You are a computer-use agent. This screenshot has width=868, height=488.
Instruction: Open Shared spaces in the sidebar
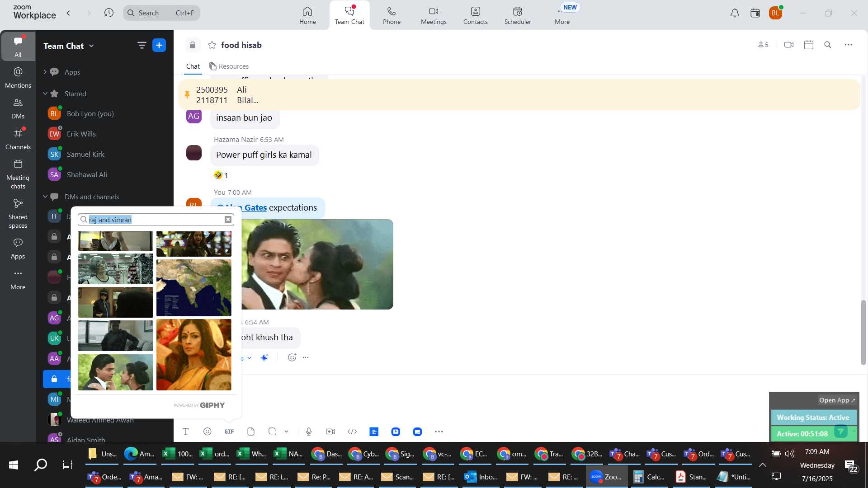pos(18,214)
